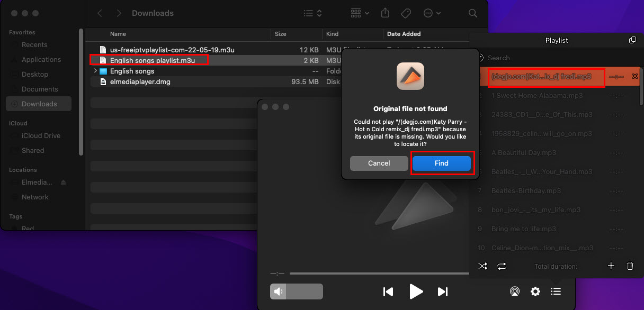
Task: Go to the previous track
Action: coord(388,291)
